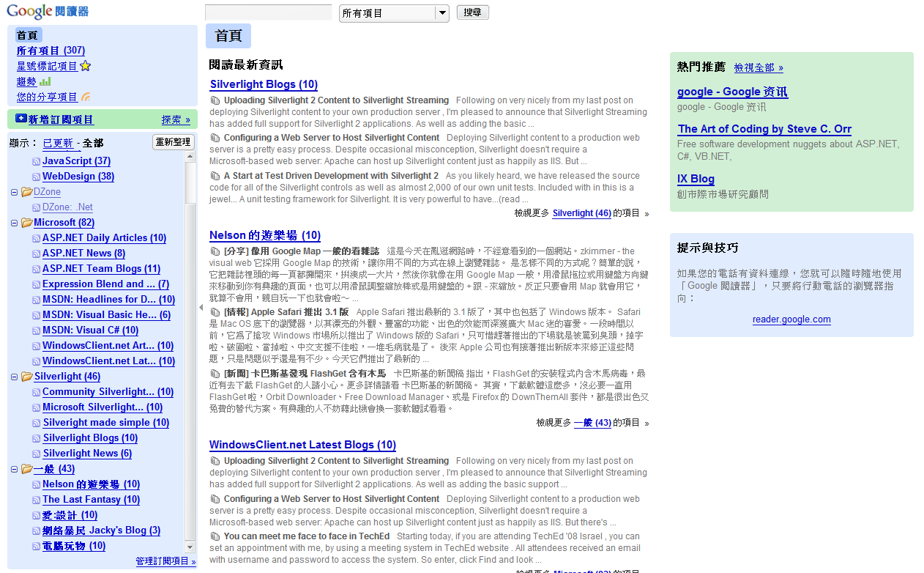Click feed icon beside 電腦玩物 (10)

(37, 546)
